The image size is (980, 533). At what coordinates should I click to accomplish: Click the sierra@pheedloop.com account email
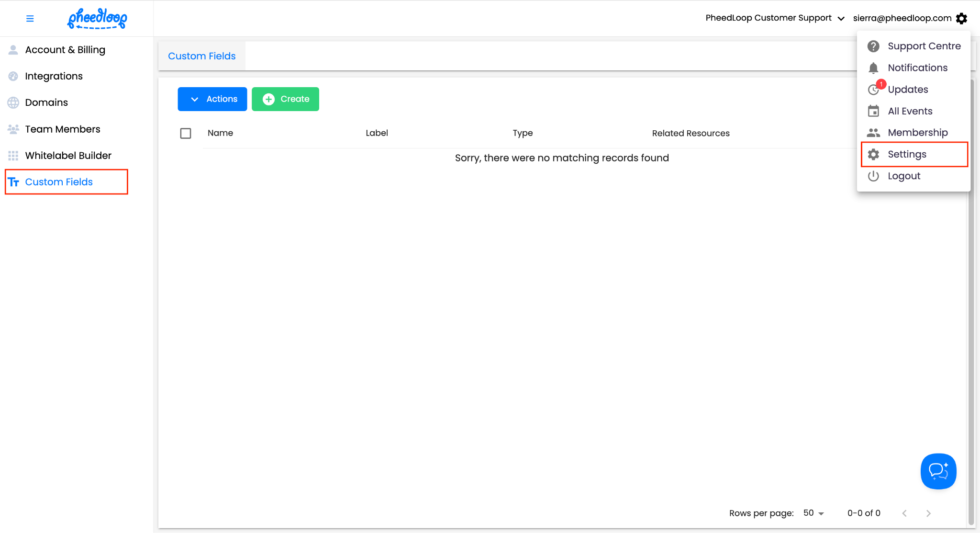902,18
